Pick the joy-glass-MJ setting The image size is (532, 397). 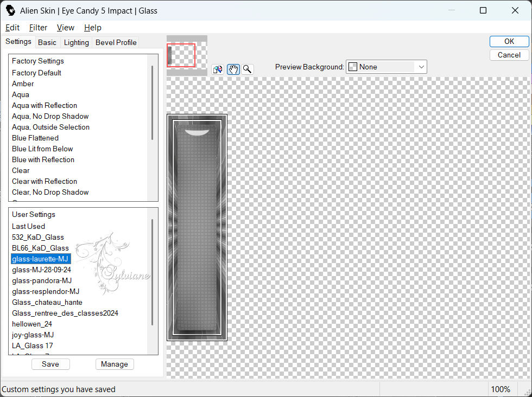click(x=33, y=335)
